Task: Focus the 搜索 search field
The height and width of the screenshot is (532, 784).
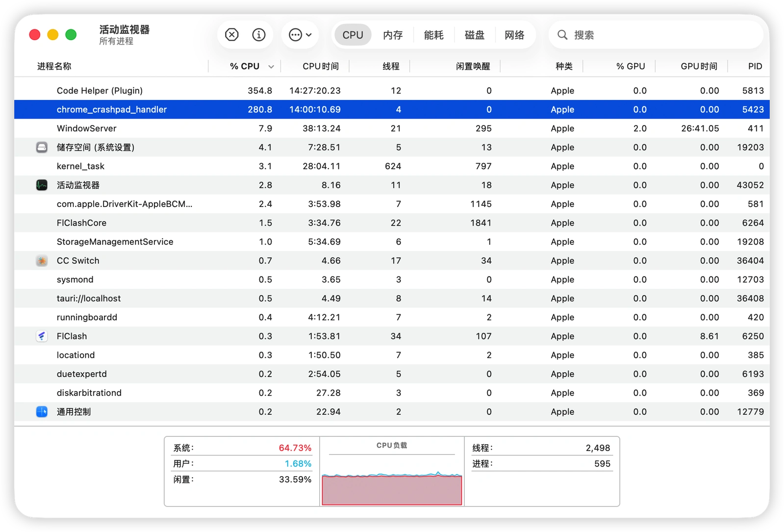Action: (x=656, y=35)
